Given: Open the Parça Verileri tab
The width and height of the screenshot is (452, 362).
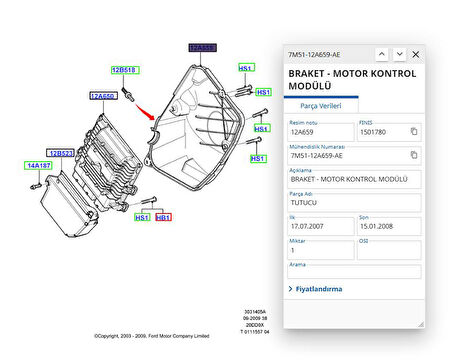Looking at the screenshot, I should point(321,106).
